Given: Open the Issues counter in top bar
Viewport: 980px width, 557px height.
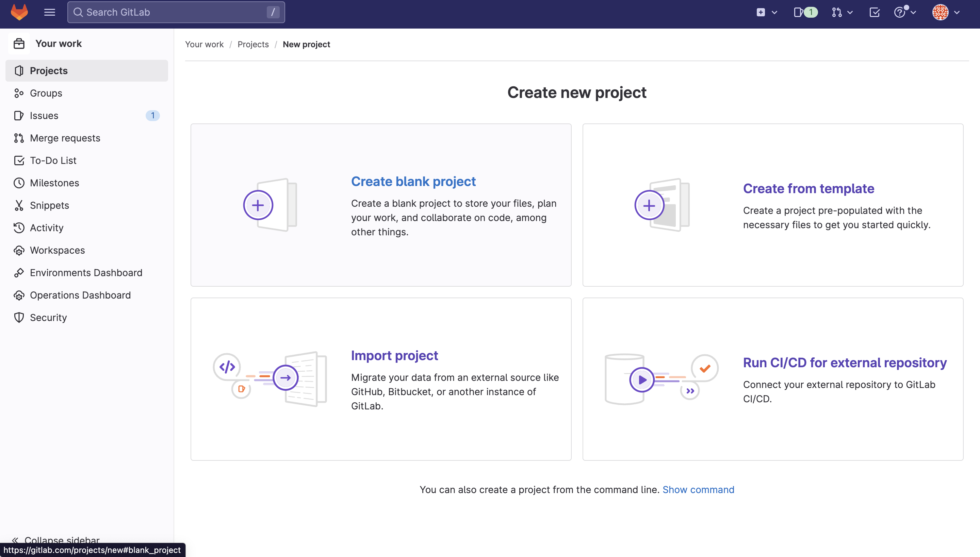Looking at the screenshot, I should point(805,12).
